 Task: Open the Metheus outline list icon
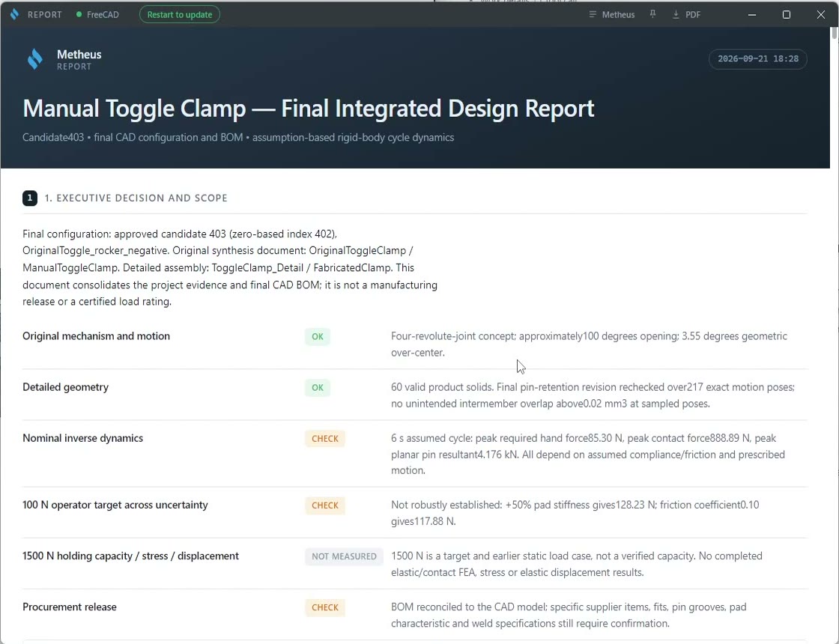(593, 14)
